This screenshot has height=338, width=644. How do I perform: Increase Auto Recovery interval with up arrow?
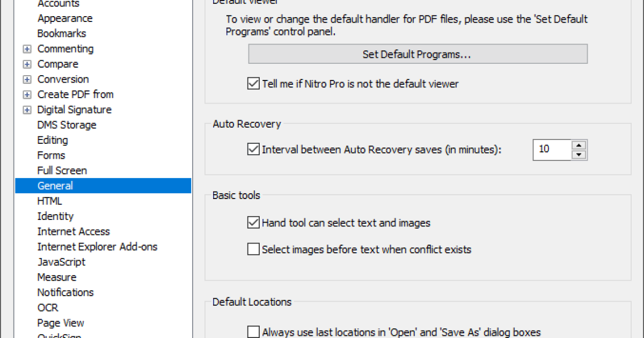click(x=579, y=145)
